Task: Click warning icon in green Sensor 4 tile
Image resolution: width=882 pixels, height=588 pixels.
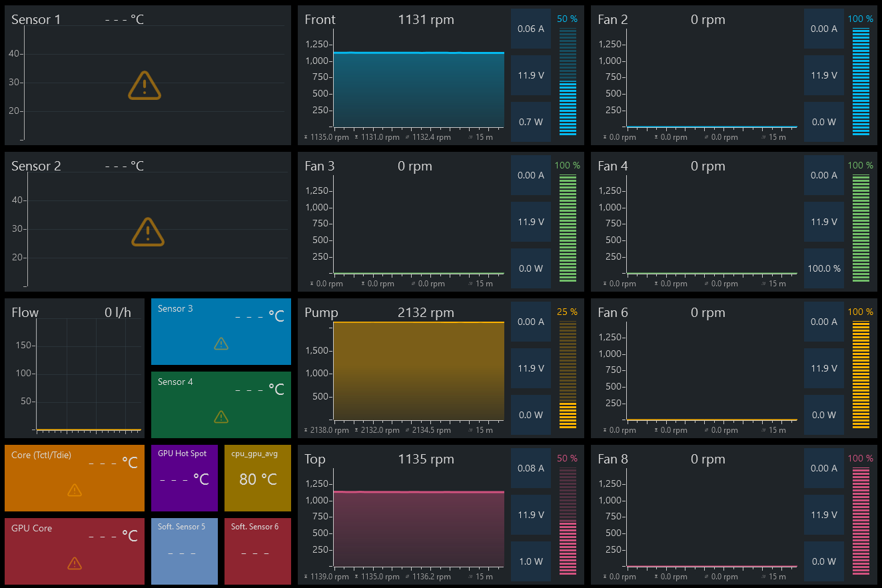Action: pyautogui.click(x=221, y=417)
